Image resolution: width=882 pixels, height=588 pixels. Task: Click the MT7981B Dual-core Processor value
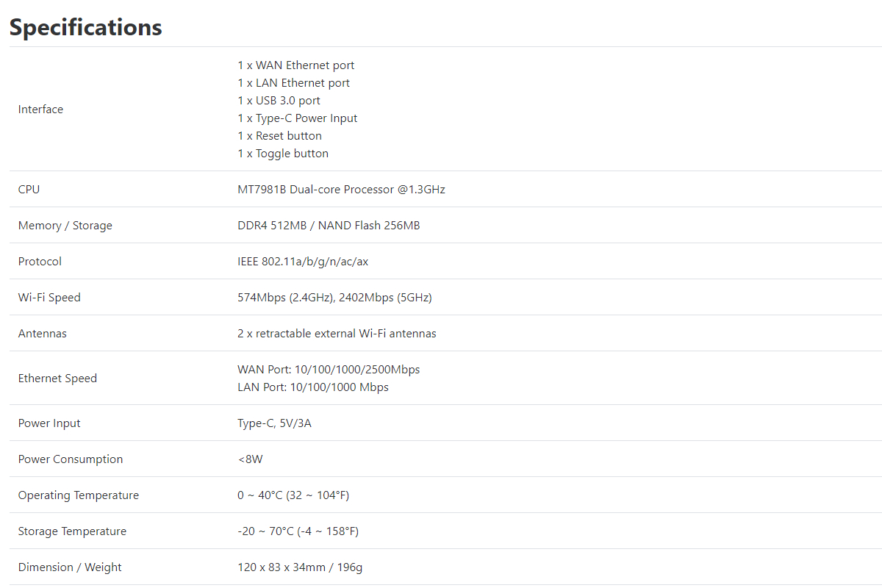pyautogui.click(x=341, y=190)
